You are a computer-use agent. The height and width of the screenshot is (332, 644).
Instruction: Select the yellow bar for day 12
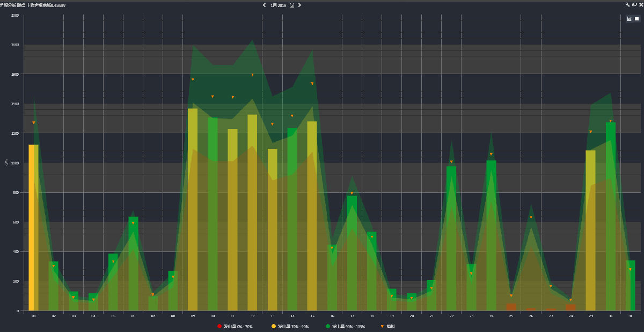pos(252,213)
